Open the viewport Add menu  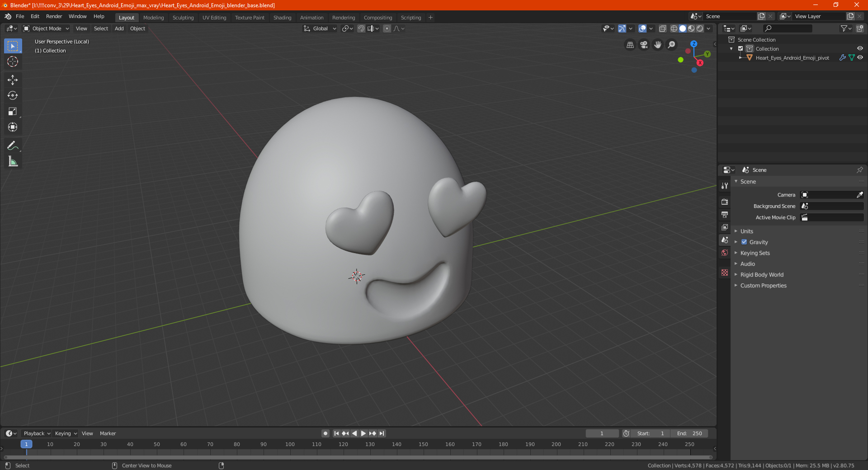pos(119,28)
